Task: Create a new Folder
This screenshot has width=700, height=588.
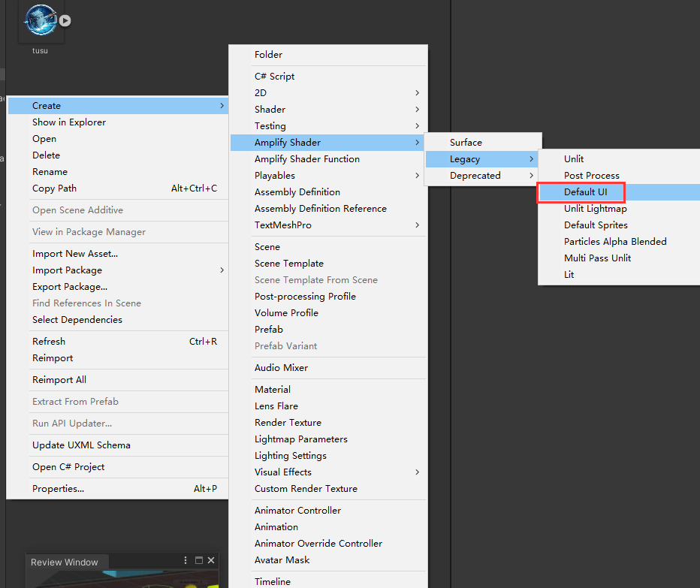Action: (x=328, y=55)
